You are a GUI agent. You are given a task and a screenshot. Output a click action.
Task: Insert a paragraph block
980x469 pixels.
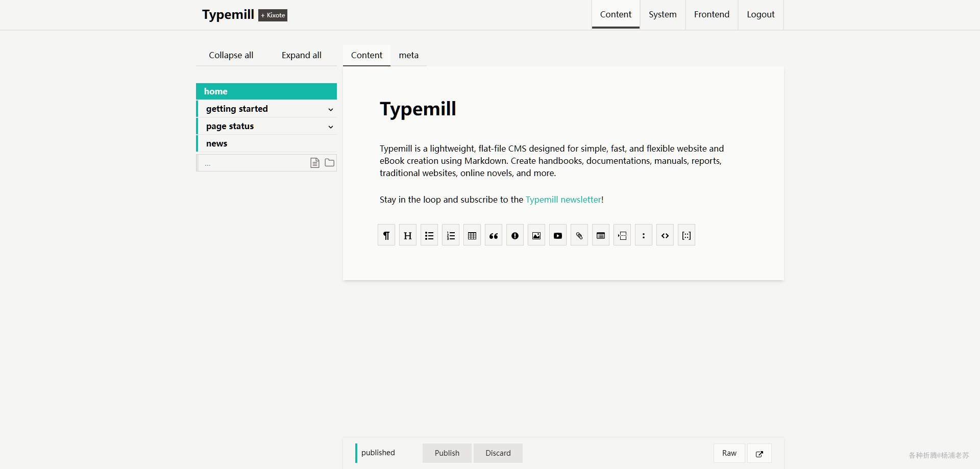(386, 235)
